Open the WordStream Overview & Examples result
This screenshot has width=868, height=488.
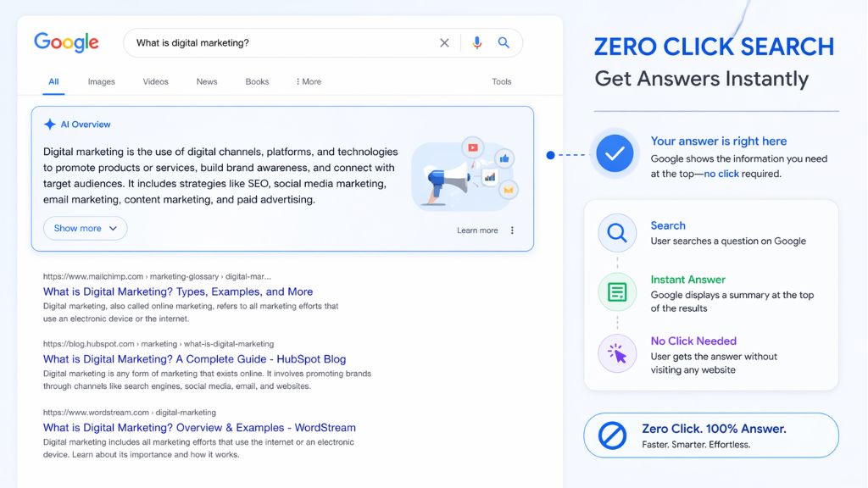[x=199, y=428]
